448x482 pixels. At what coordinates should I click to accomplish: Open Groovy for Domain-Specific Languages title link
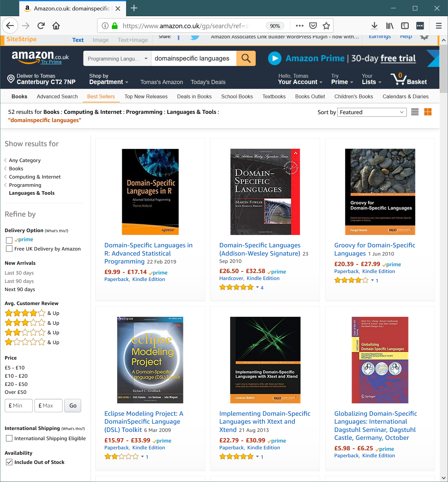pos(375,249)
